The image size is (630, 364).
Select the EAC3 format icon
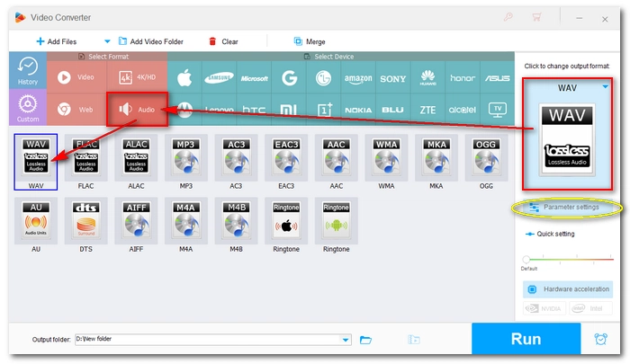tap(286, 157)
